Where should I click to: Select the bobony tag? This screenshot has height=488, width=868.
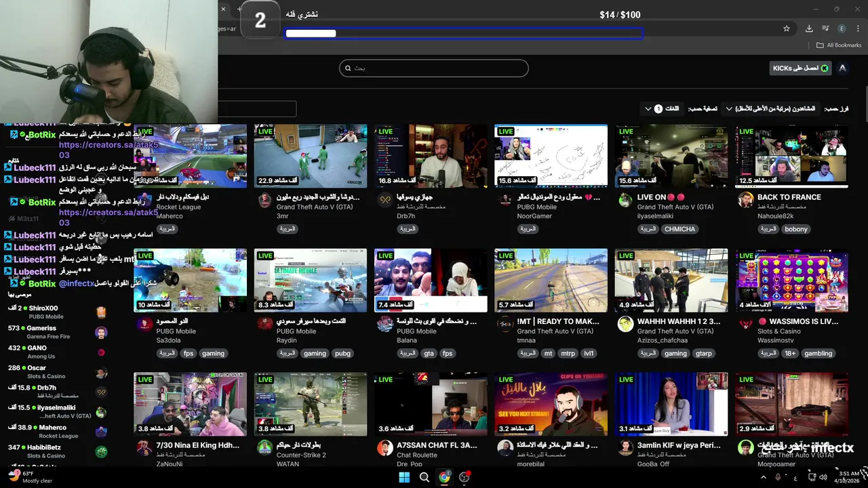pyautogui.click(x=796, y=229)
